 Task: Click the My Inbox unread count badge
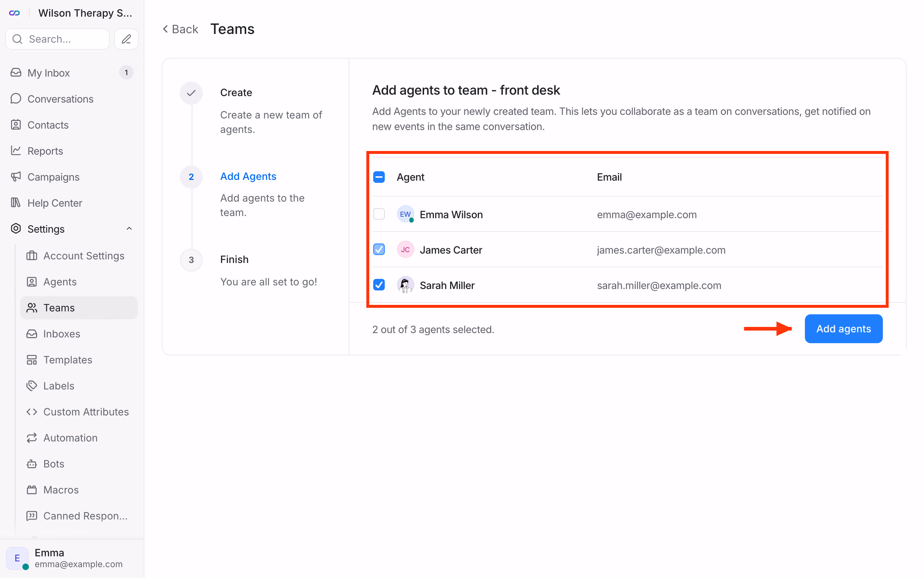point(126,73)
